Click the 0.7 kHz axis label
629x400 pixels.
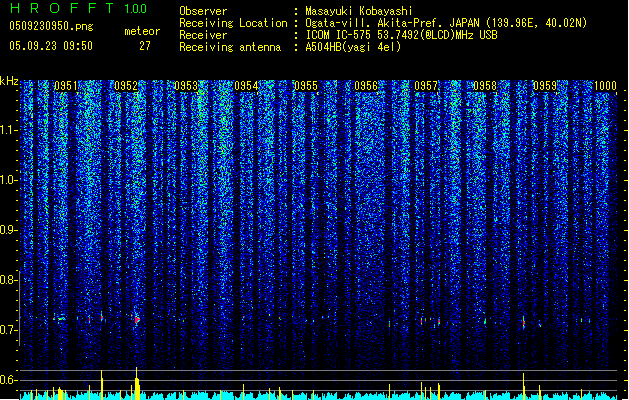(8, 330)
